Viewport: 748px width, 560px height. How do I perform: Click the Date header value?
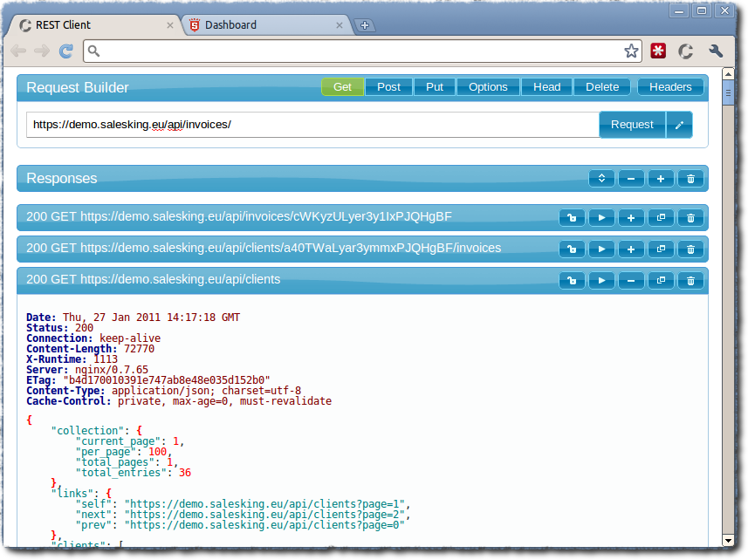151,318
